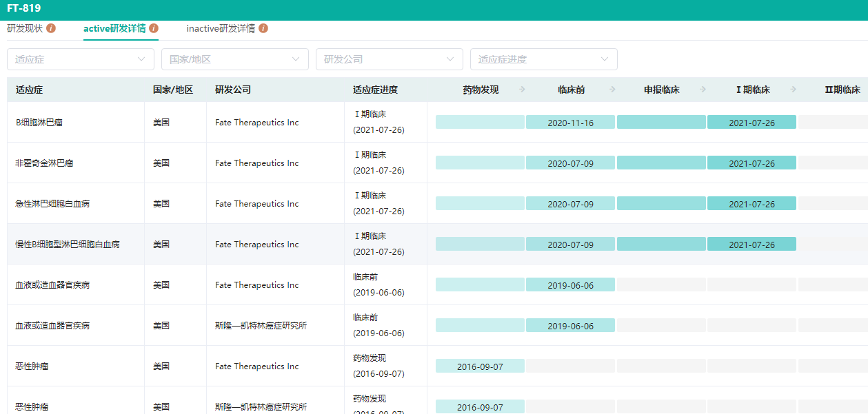Click info icon next to 研发现状 tab
Screen dimensions: 868x414
click(51, 29)
